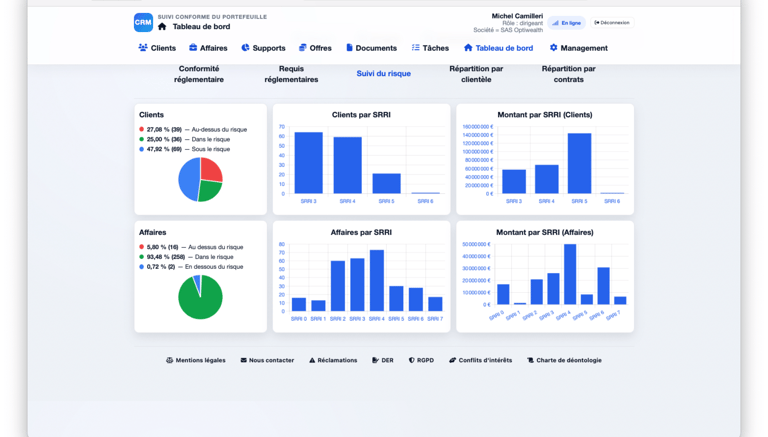
Task: Open the Offres menu item
Action: coord(315,48)
